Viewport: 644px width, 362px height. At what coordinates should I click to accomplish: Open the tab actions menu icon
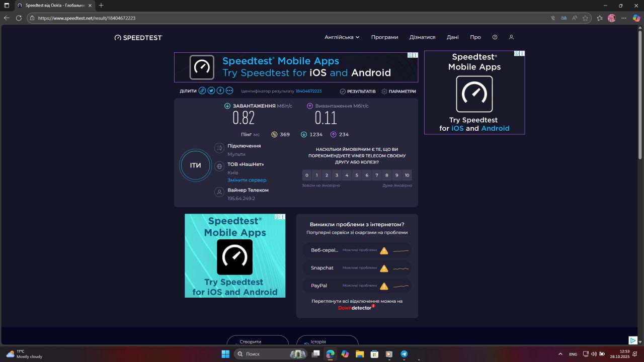(7, 5)
